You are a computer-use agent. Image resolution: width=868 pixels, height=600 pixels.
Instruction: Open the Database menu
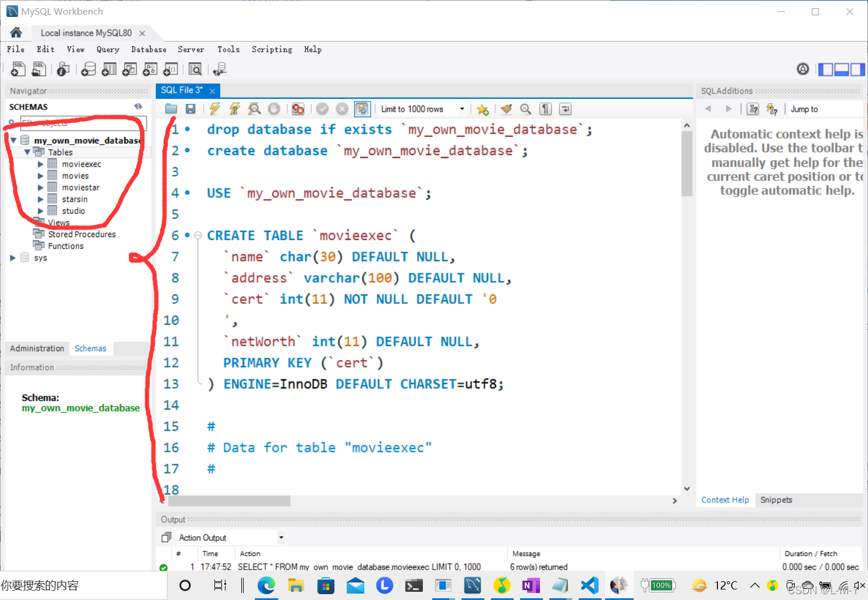pos(149,50)
